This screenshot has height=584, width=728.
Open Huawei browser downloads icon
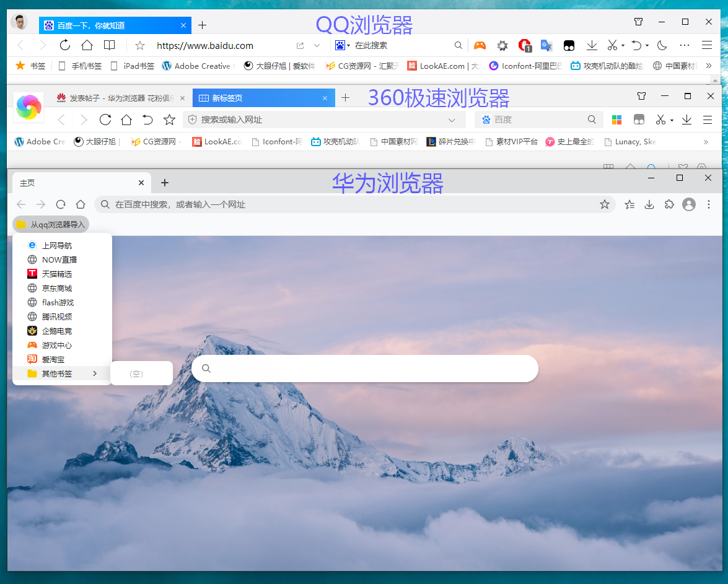coord(649,204)
